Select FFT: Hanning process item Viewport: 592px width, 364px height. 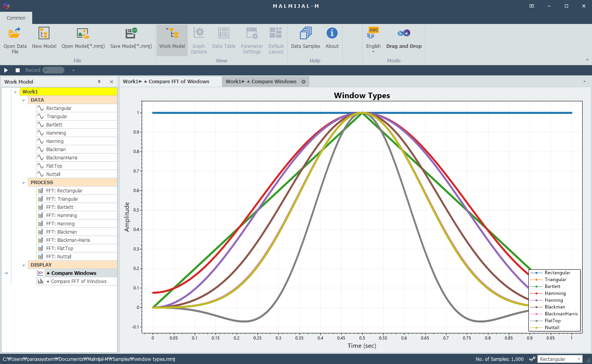coord(77,223)
